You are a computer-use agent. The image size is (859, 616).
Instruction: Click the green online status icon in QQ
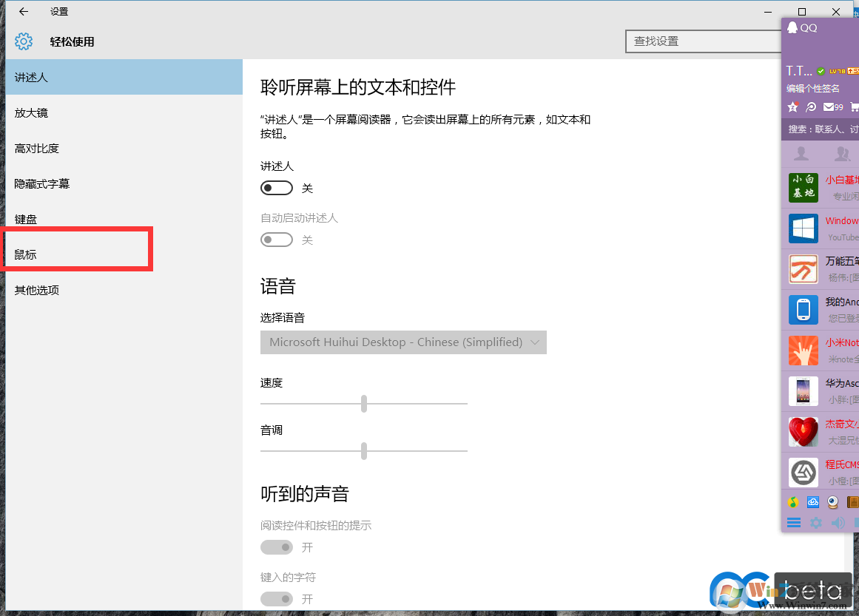[821, 71]
